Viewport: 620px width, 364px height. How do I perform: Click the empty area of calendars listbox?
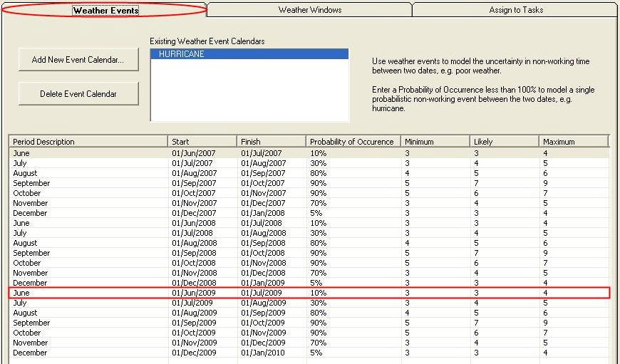(249, 91)
